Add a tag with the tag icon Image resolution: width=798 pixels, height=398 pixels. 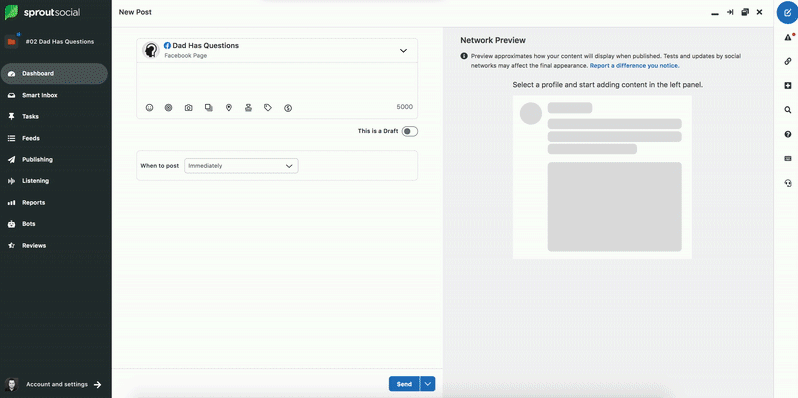click(x=268, y=108)
